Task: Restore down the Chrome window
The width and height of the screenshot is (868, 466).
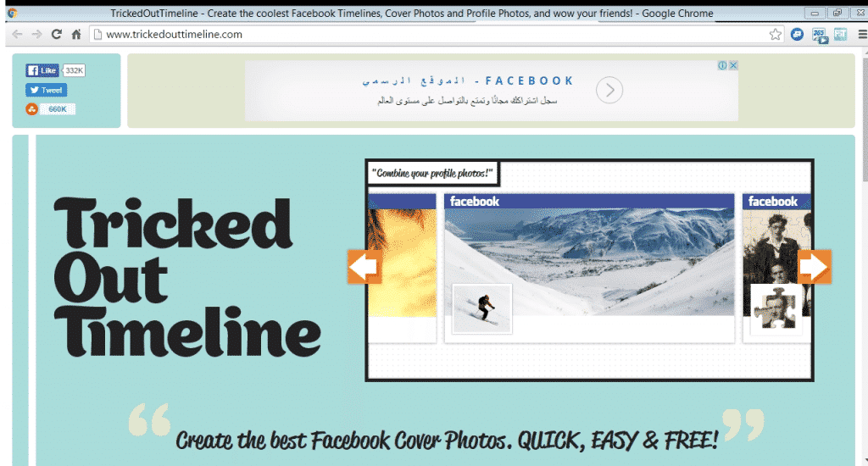Action: click(x=837, y=13)
